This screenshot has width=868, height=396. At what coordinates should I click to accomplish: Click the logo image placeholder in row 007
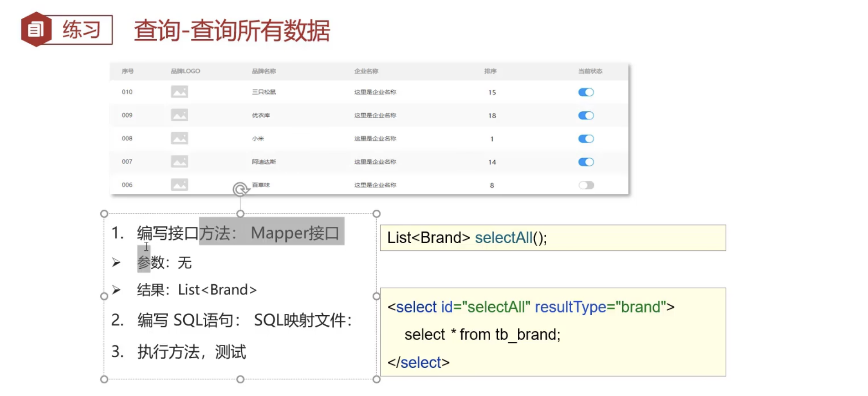coord(179,162)
